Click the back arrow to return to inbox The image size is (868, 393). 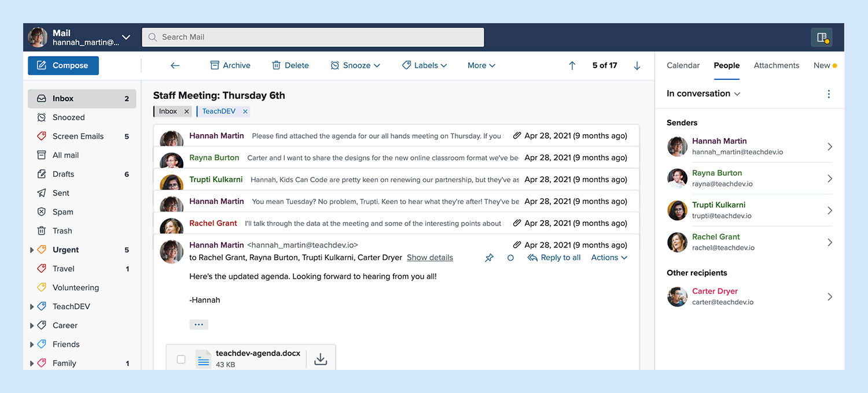click(x=175, y=66)
